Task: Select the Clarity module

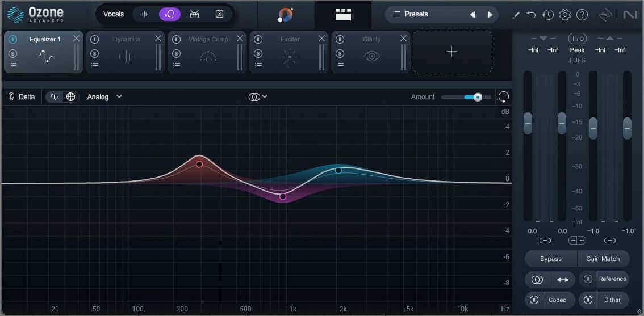Action: pos(370,52)
